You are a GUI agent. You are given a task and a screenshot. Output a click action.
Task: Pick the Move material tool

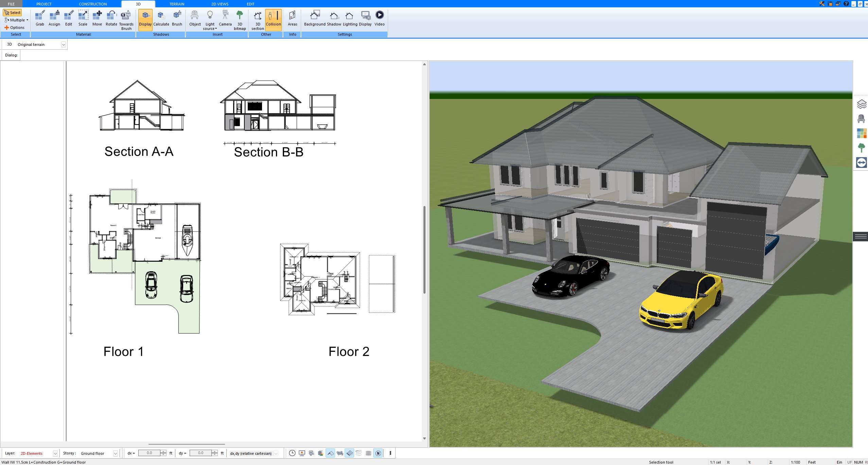click(x=97, y=18)
